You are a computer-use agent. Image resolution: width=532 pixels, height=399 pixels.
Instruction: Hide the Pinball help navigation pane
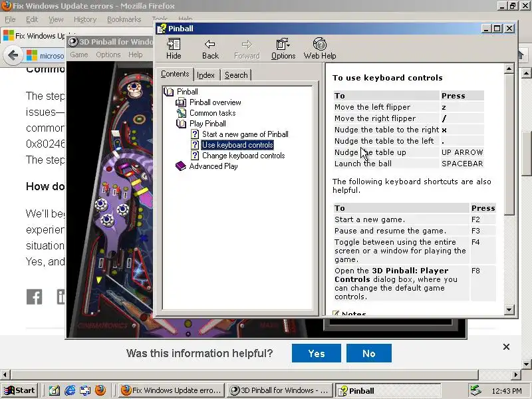(x=174, y=49)
